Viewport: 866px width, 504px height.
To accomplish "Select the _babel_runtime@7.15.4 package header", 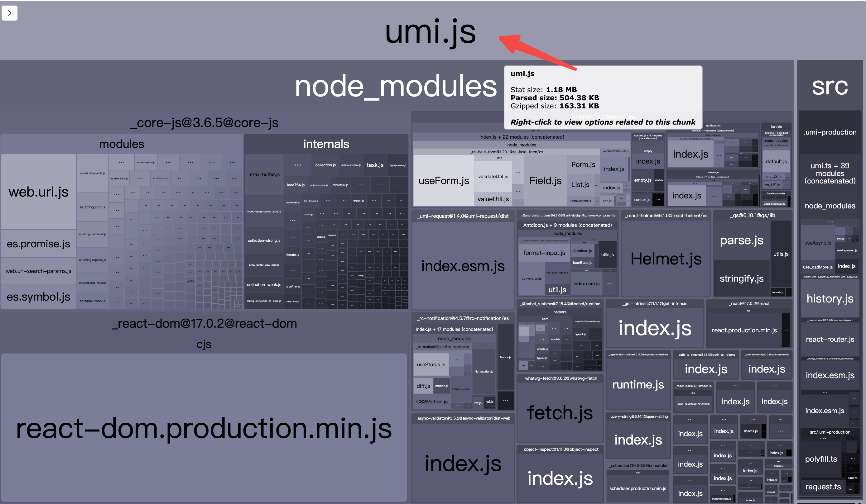I will (x=560, y=304).
